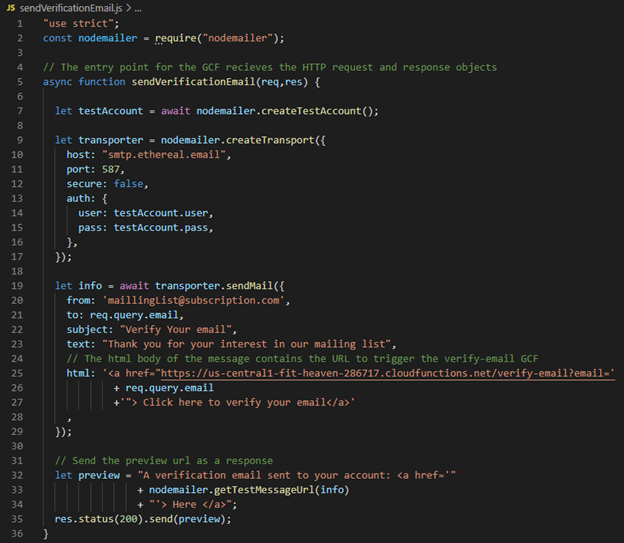The image size is (624, 543).
Task: Click res.status(200).send(preview) statement
Action: [x=143, y=519]
